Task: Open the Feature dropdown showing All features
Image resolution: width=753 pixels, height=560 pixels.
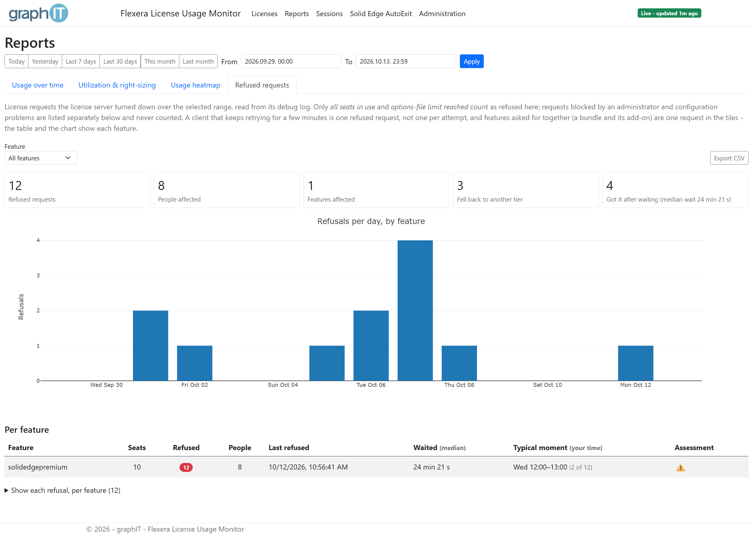Action: tap(41, 158)
